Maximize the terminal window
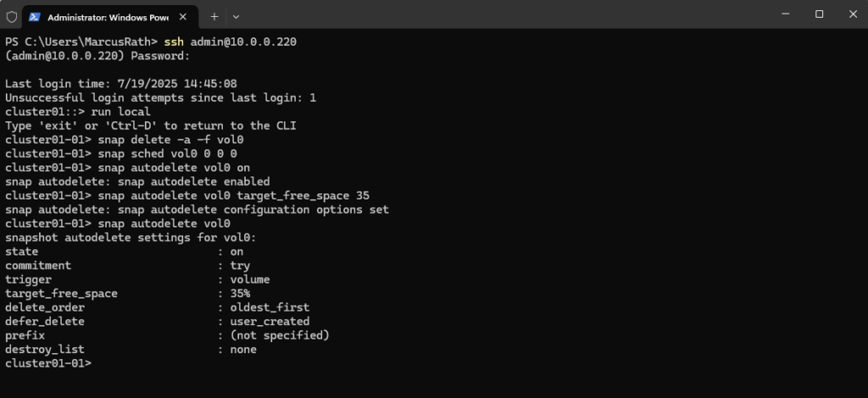 coord(820,14)
